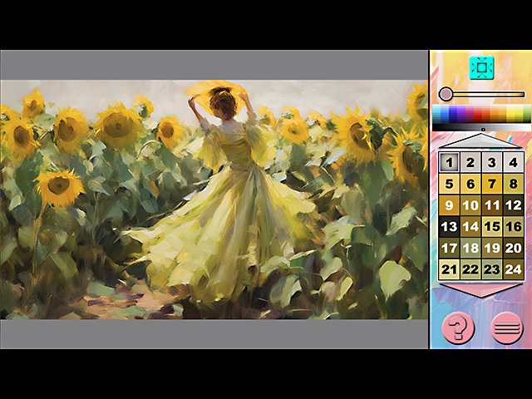Select the color numbered 9

coord(449,205)
